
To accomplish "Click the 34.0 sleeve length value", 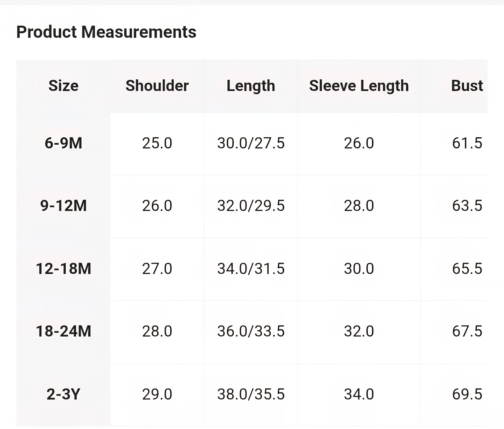I will pos(359,394).
